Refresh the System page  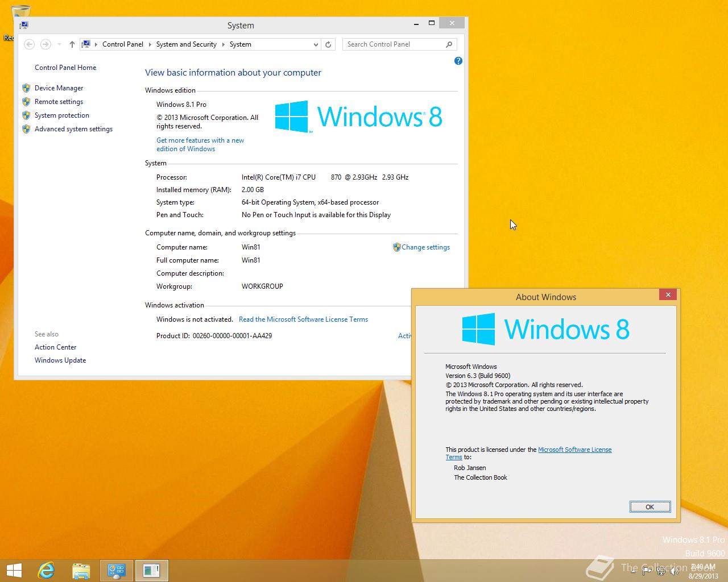[x=328, y=44]
